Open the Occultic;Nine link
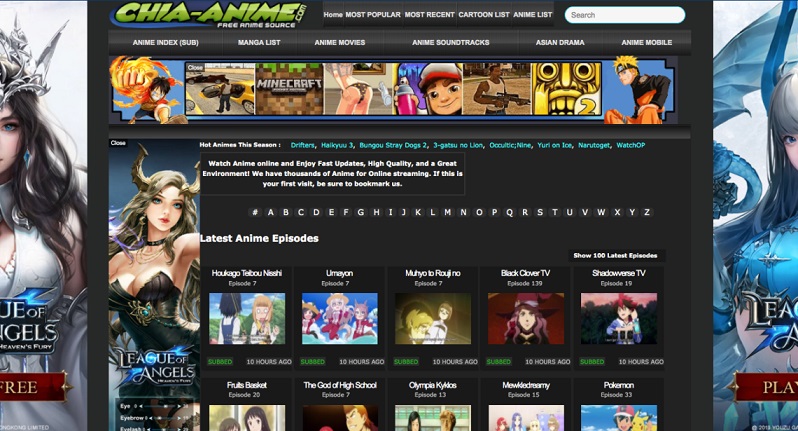 point(510,145)
